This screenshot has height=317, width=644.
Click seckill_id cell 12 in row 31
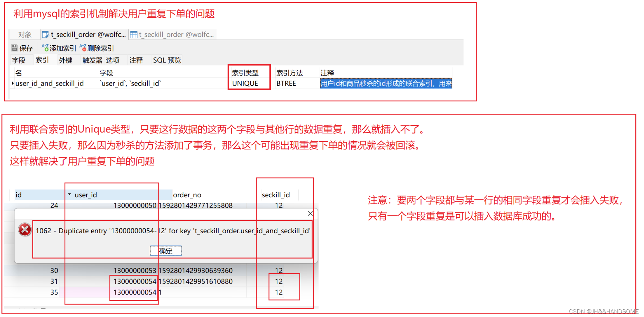coord(279,281)
